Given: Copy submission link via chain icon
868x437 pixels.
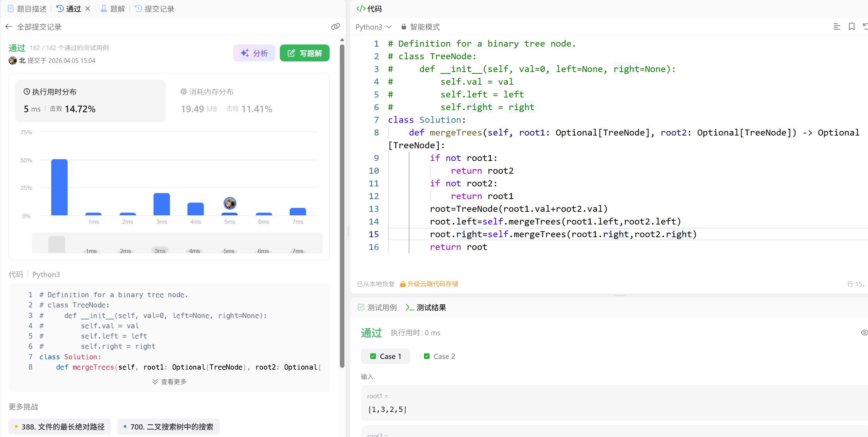Looking at the screenshot, I should pos(335,27).
